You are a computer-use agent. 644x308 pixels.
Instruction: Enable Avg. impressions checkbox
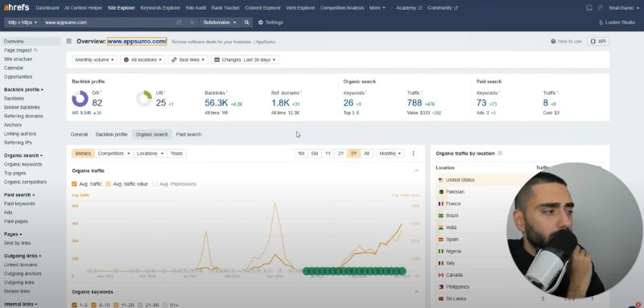click(155, 184)
